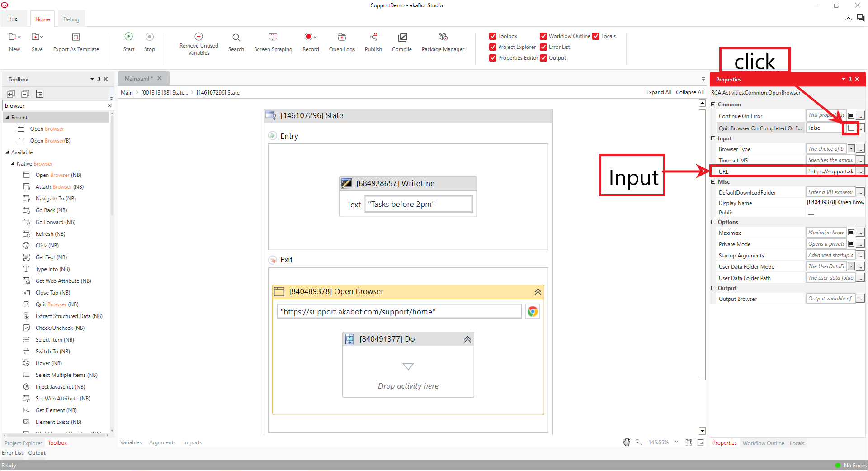Open the Locals tab at the bottom
Viewport: 868px width, 471px height.
click(x=797, y=443)
